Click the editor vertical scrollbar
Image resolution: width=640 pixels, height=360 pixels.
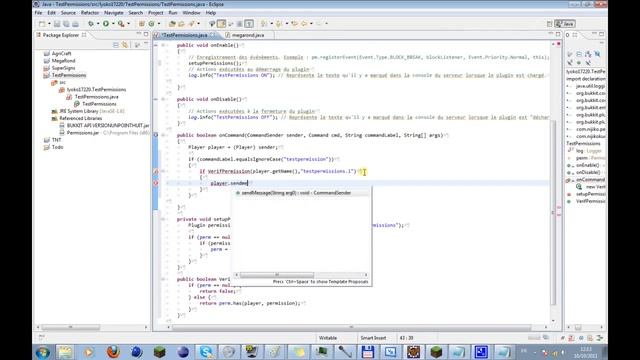tap(553, 212)
